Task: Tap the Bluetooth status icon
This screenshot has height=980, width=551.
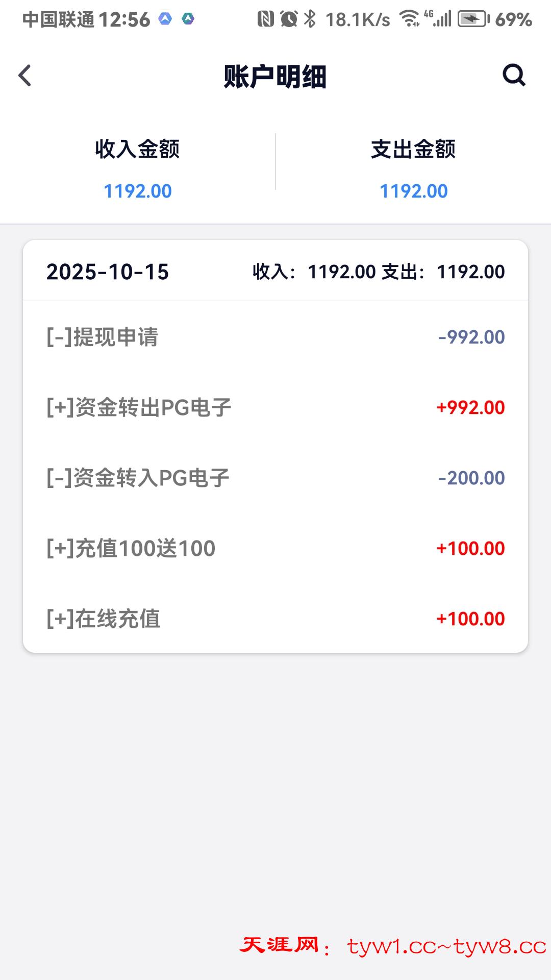Action: (x=310, y=19)
